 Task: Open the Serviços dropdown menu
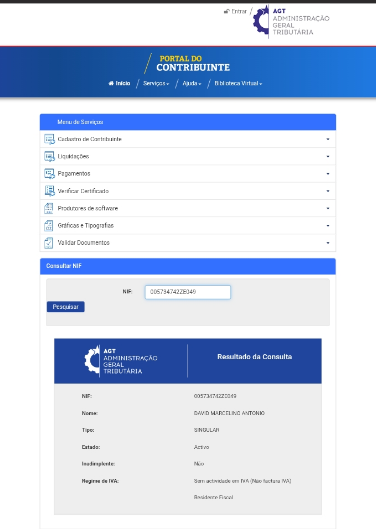(x=156, y=83)
